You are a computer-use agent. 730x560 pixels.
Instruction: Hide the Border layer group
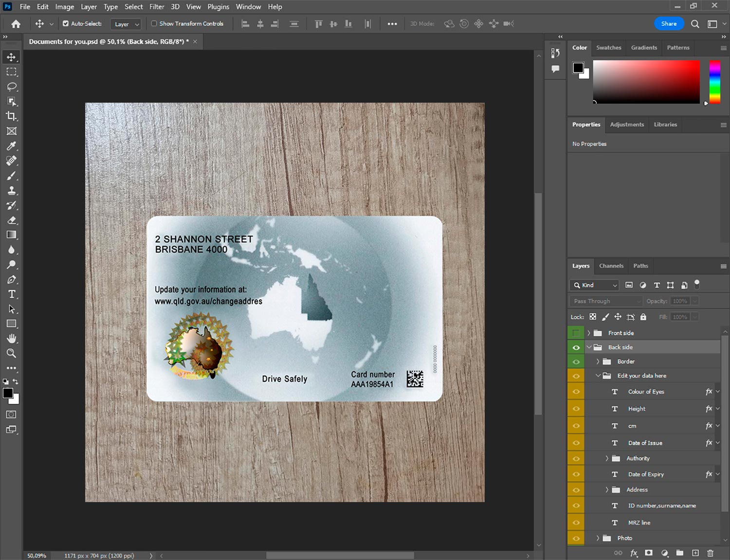576,361
